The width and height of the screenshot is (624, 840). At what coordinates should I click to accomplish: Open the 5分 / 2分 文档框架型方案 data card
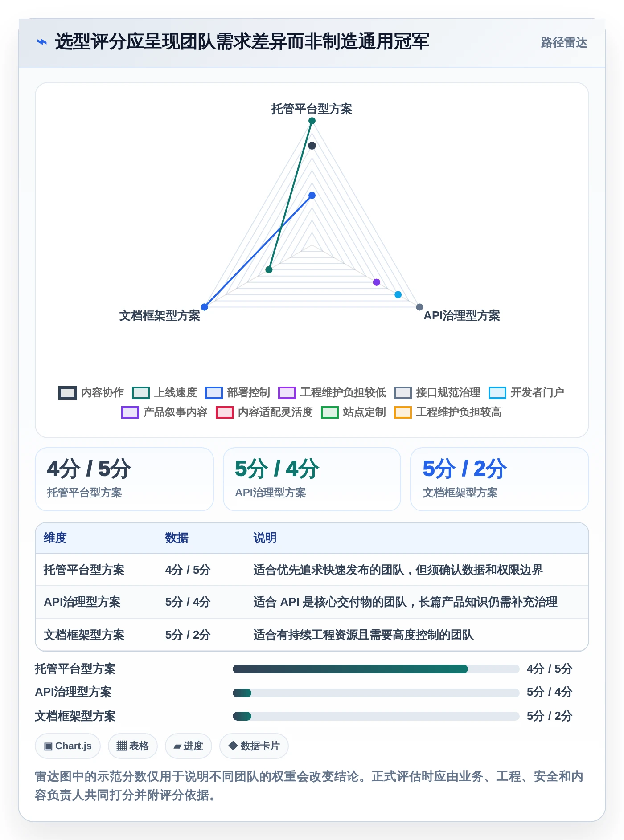pyautogui.click(x=500, y=479)
